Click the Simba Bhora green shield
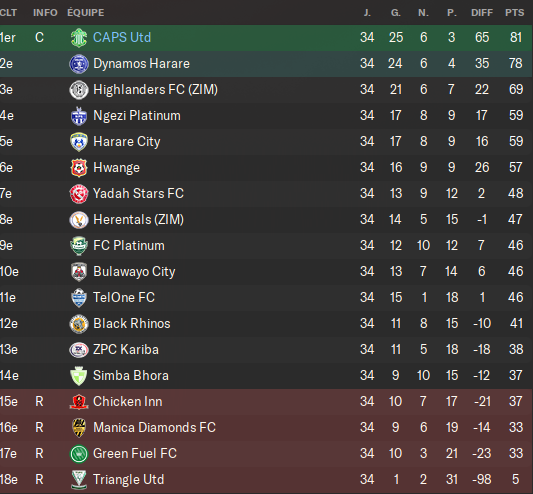533x494 pixels. [x=79, y=376]
